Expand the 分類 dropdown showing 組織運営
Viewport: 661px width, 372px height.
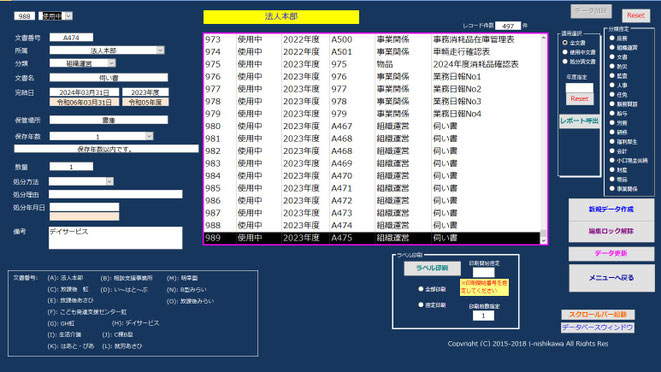click(111, 63)
